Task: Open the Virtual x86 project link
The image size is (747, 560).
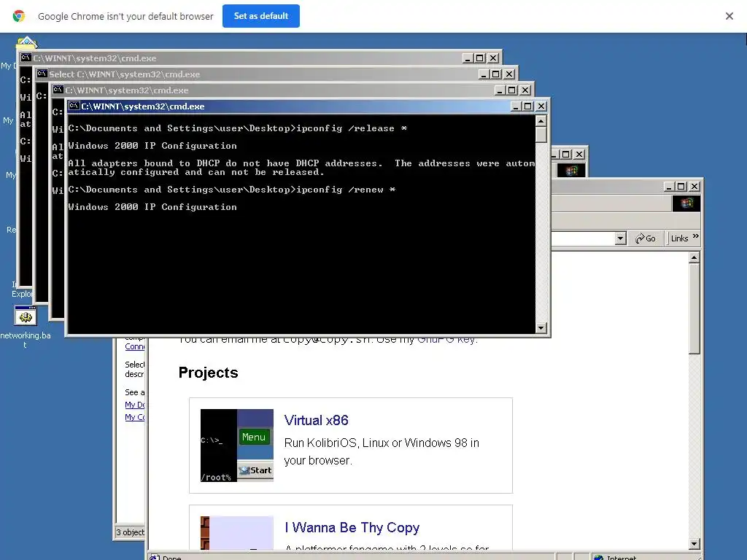Action: tap(316, 420)
